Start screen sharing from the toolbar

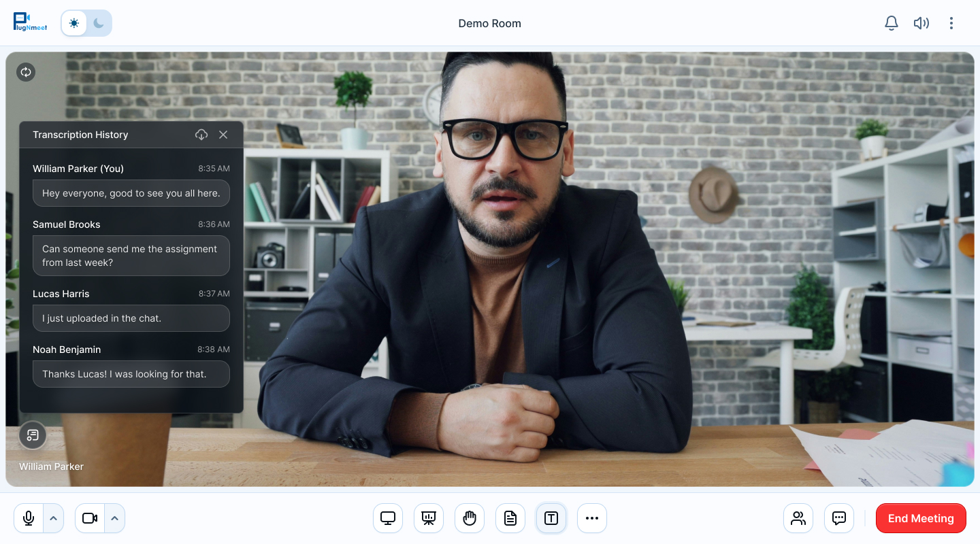tap(388, 518)
